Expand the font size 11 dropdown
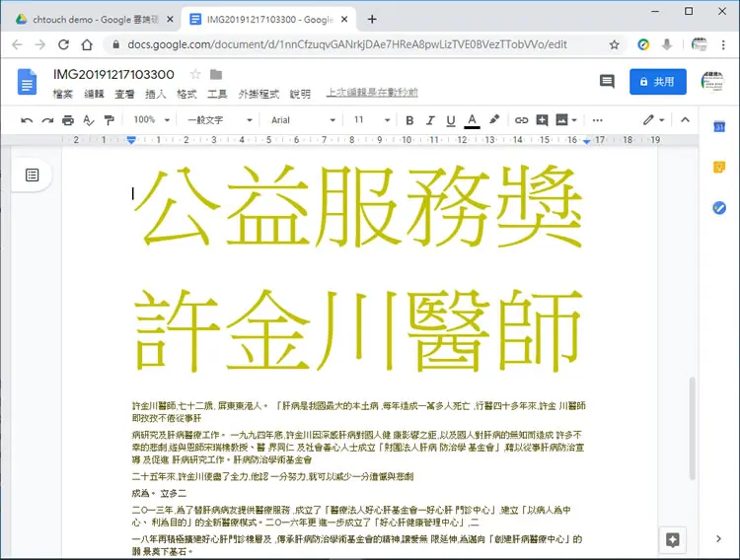Screen dimensions: 740x560 click(x=372, y=120)
